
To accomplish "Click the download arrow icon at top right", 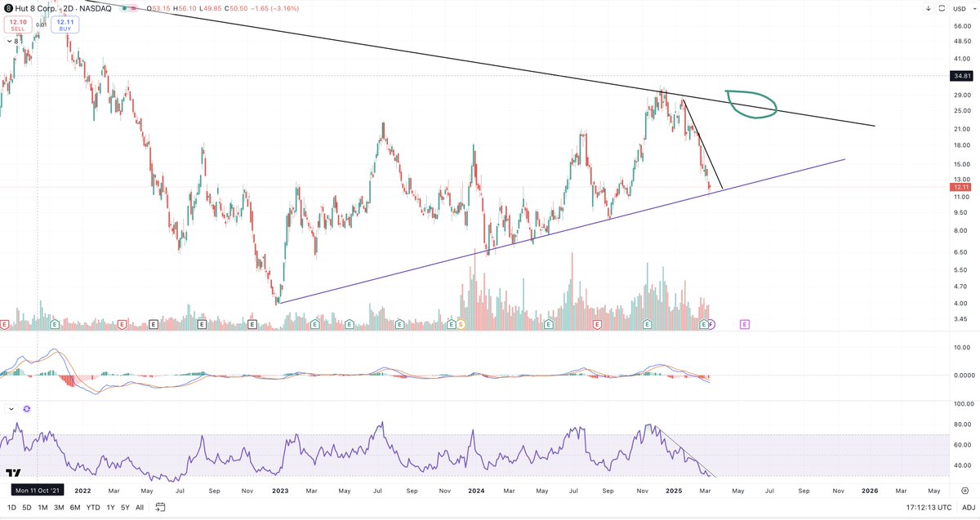I will [929, 8].
